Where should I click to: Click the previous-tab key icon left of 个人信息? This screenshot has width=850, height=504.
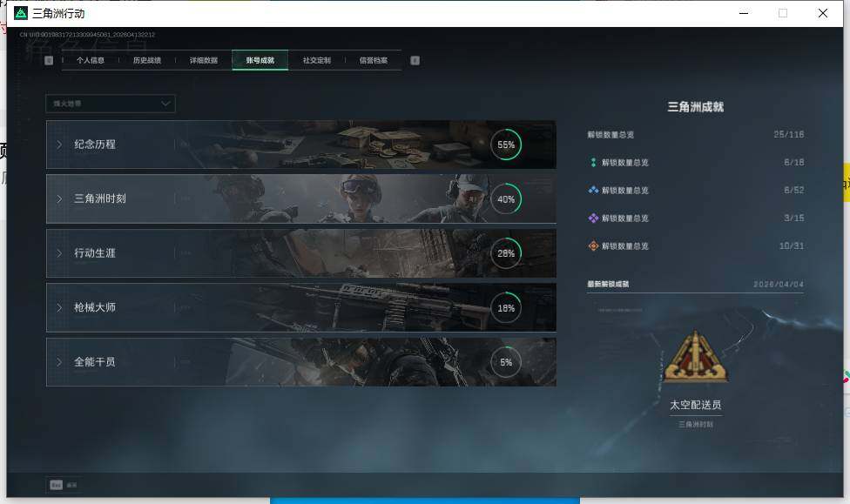click(x=49, y=60)
